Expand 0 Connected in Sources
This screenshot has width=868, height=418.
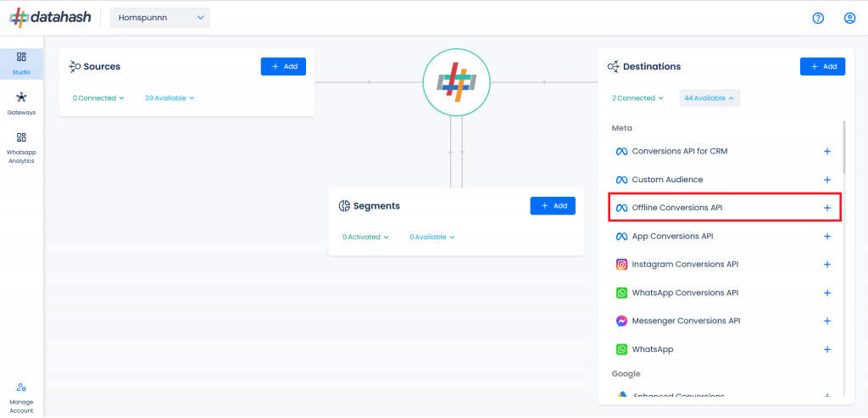click(x=98, y=98)
